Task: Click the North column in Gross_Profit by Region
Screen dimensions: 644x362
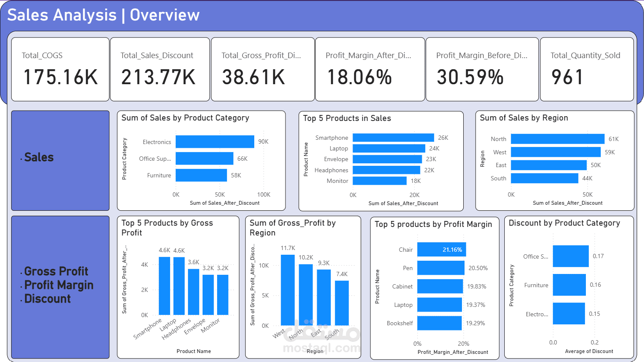Action: pyautogui.click(x=306, y=295)
